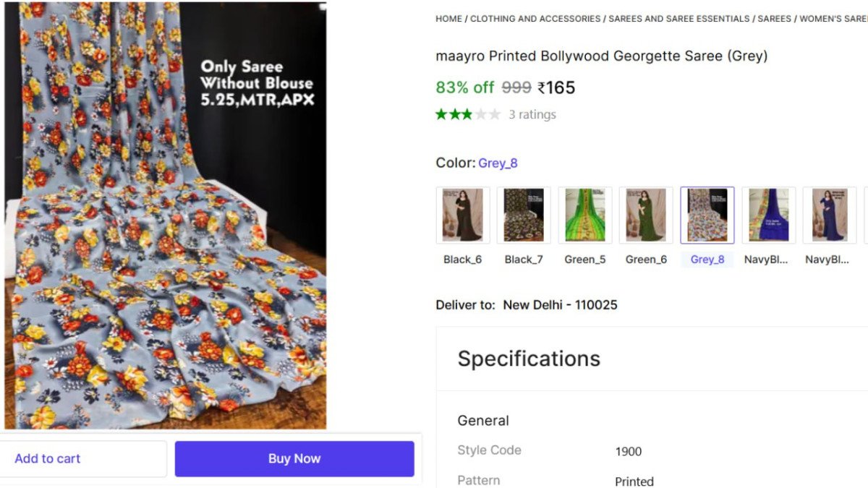Click the Specifications section heading

pyautogui.click(x=529, y=359)
